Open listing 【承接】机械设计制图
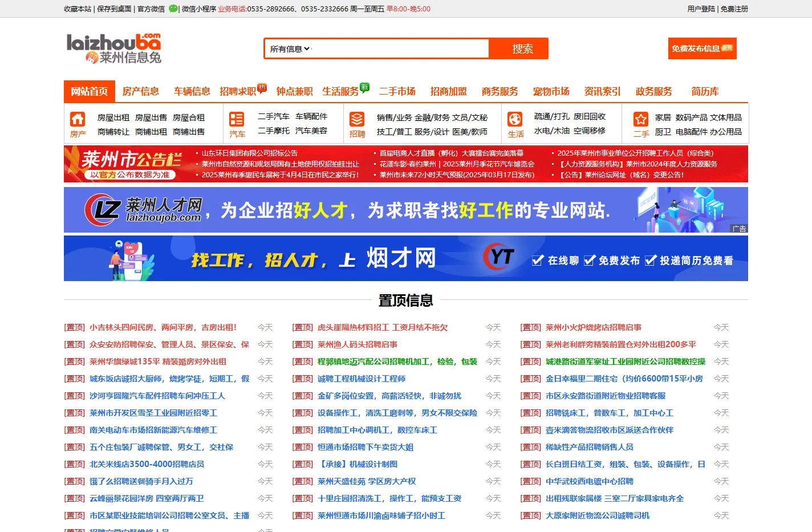The height and width of the screenshot is (532, 812). tap(358, 464)
